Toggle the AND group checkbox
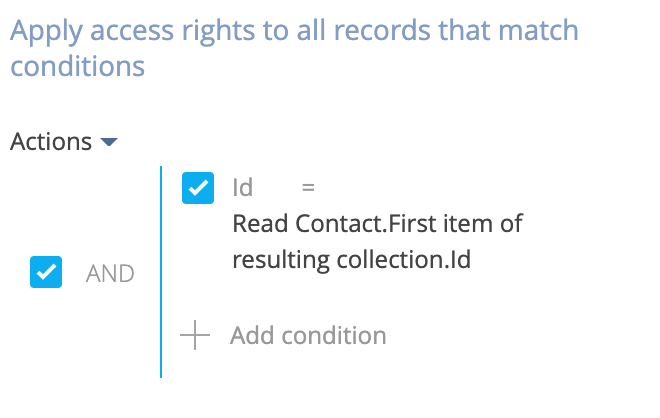The width and height of the screenshot is (660, 418). click(x=46, y=273)
